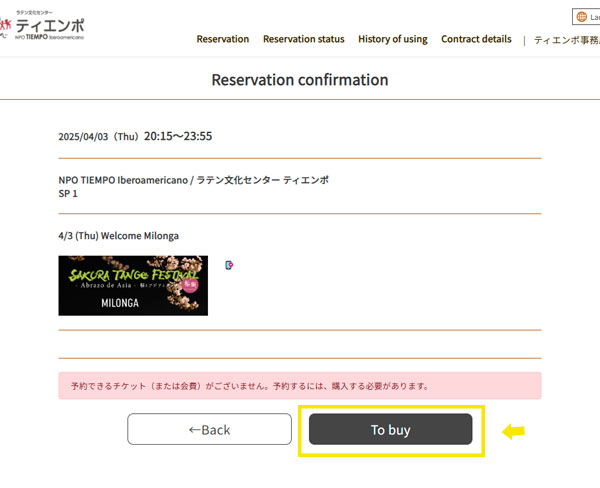Screen dimensions: 600x488
Task: Click the SP 1 room label
Action: click(x=68, y=193)
